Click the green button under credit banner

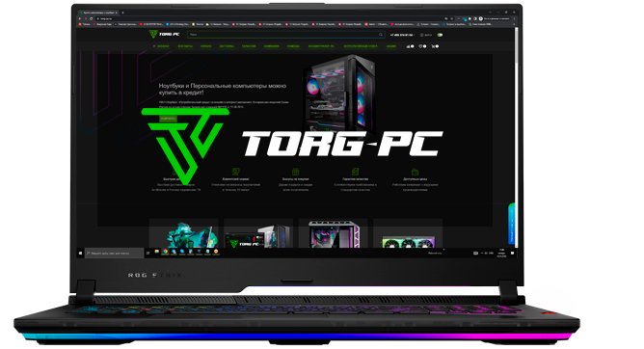(x=168, y=119)
